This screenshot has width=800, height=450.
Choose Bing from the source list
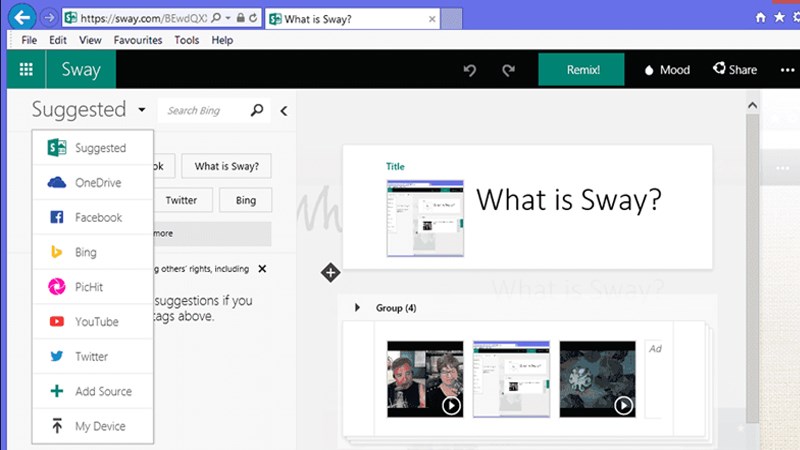93,252
